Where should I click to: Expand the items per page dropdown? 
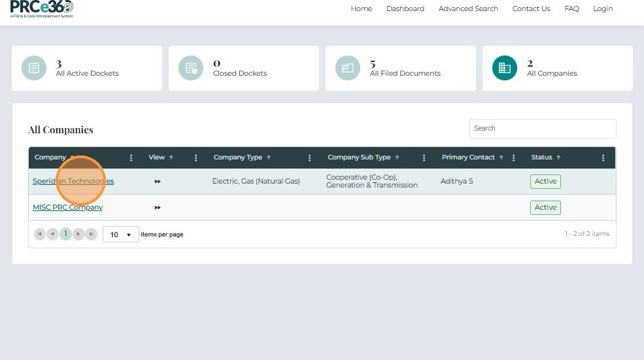pos(121,235)
